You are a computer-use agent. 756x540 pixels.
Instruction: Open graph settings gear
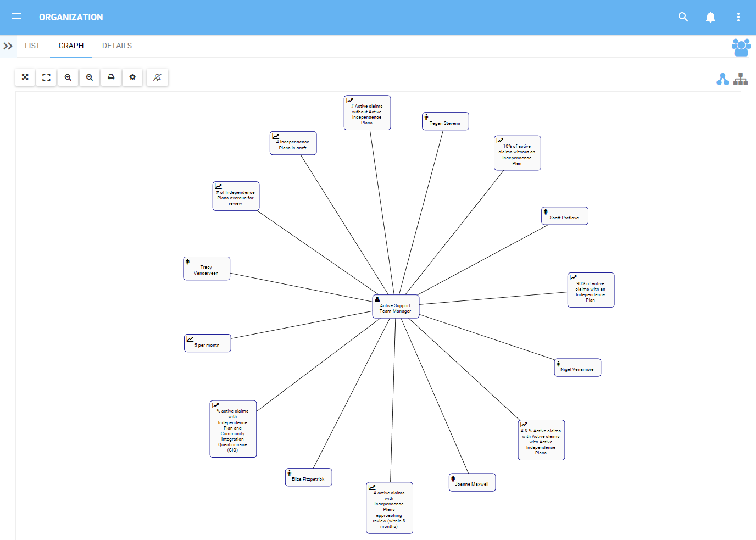click(x=132, y=77)
